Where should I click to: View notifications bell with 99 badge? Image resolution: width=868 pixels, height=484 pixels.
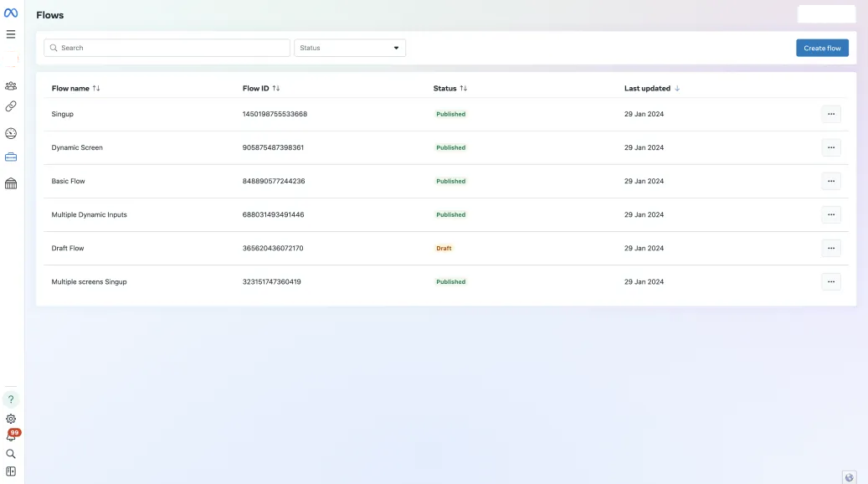coord(11,436)
